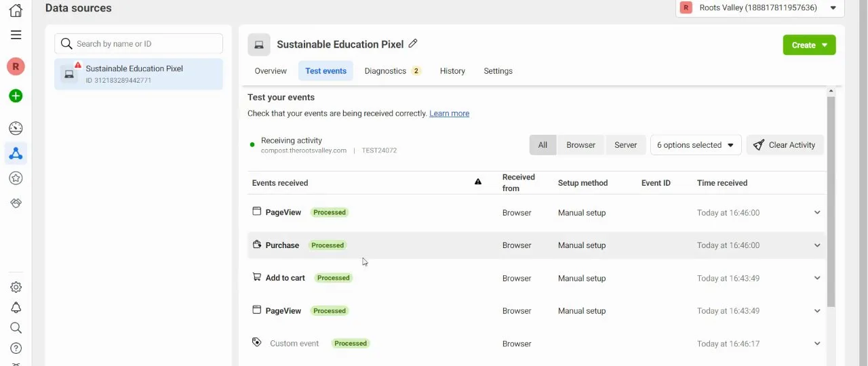The image size is (868, 366).
Task: Click the TEST24072 test code text
Action: tap(379, 150)
